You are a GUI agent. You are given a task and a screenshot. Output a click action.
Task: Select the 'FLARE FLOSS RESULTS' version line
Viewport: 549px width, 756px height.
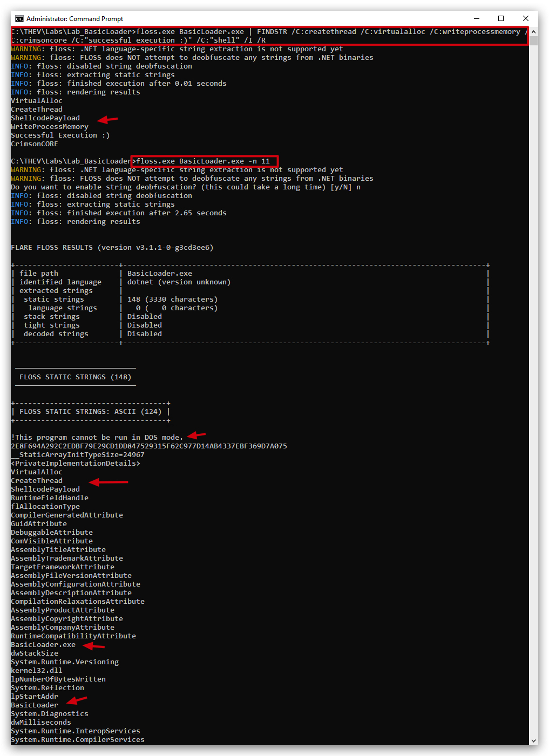tap(112, 248)
